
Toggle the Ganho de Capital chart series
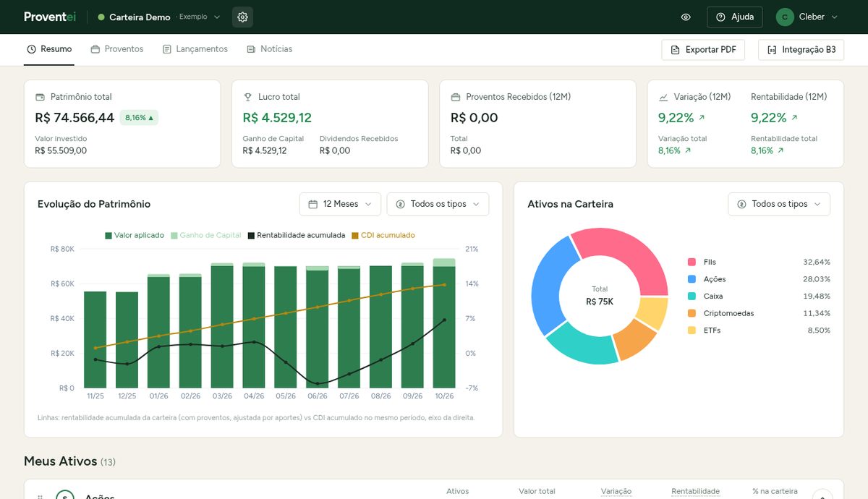click(206, 236)
